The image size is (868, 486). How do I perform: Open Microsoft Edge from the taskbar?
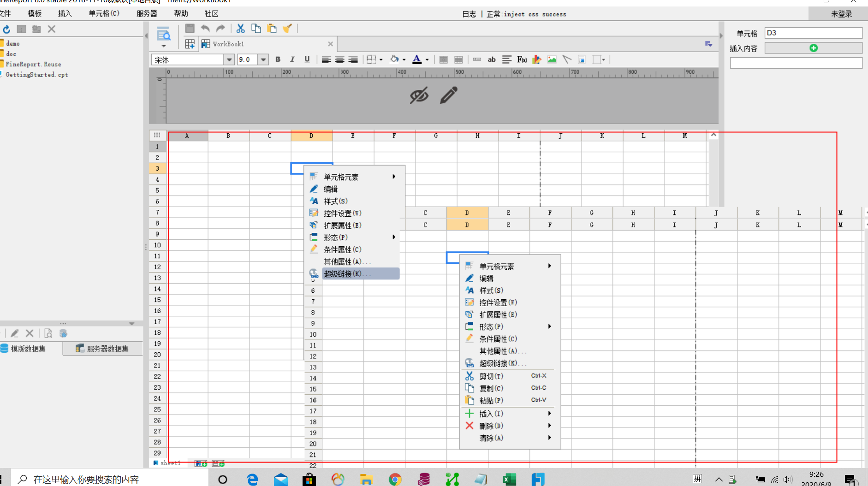[x=252, y=480]
